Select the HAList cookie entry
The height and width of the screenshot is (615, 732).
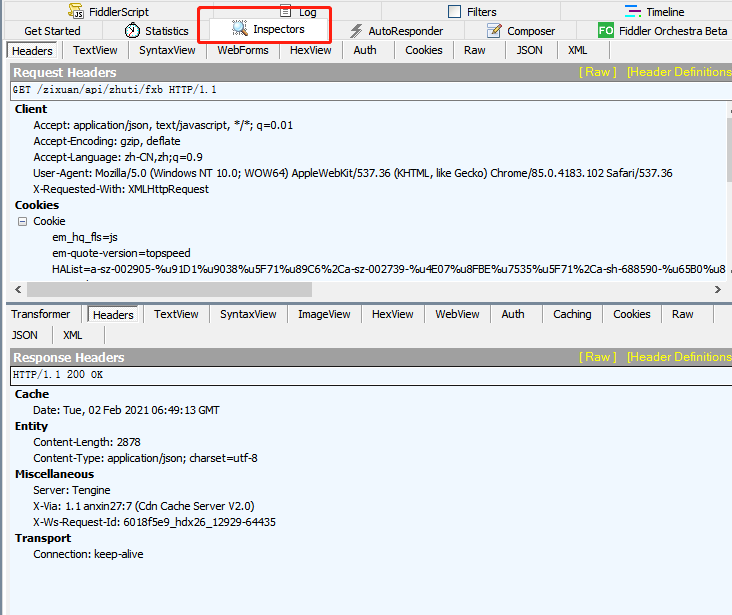tap(389, 269)
